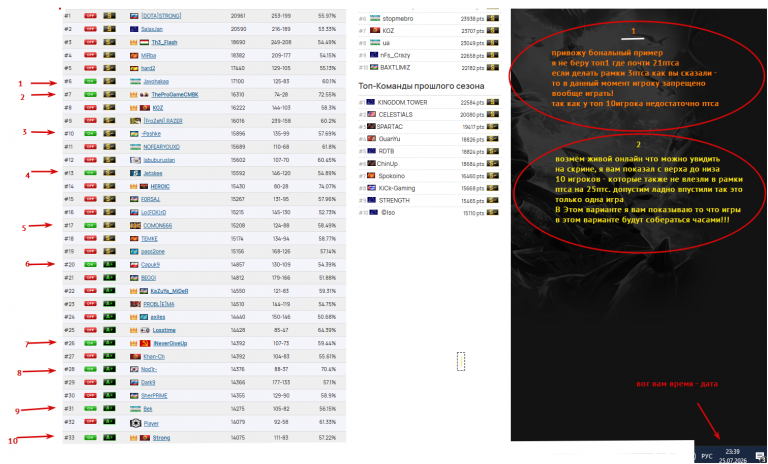Viewport: 768px width, 464px height.
Task: Open the Bek player link in row #31
Action: coord(147,409)
